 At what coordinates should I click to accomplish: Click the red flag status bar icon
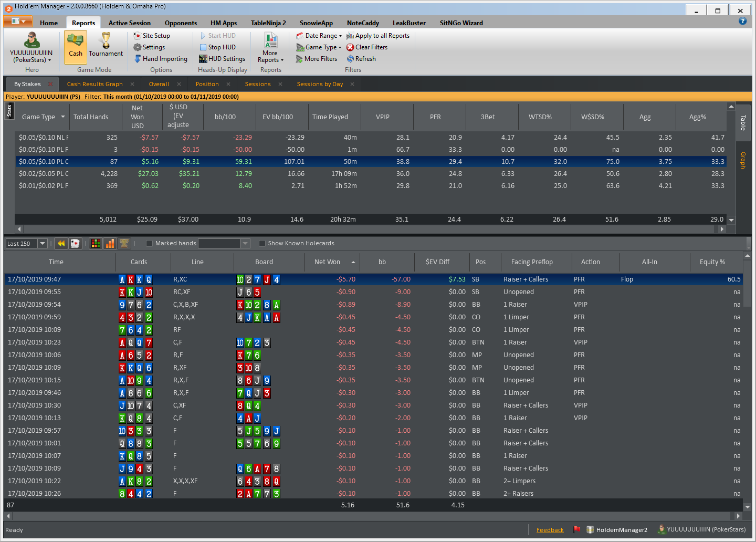click(x=577, y=529)
